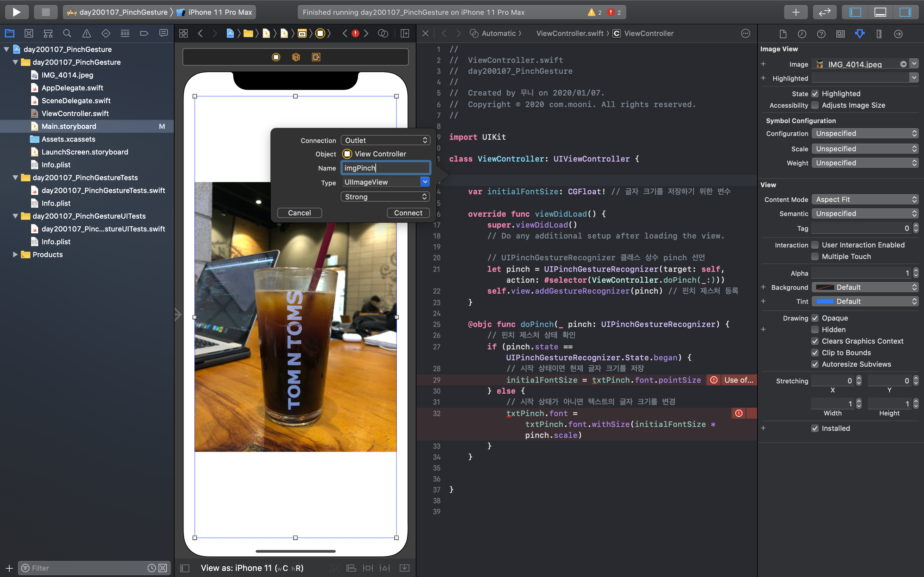Select the Attributes inspector icon
Image resolution: width=924 pixels, height=577 pixels.
(x=860, y=34)
